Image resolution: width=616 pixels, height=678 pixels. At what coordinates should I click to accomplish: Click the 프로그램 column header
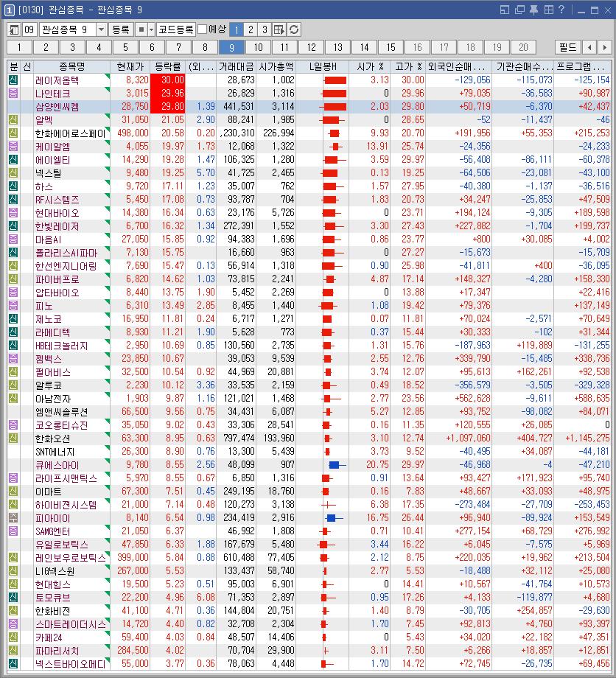point(582,66)
